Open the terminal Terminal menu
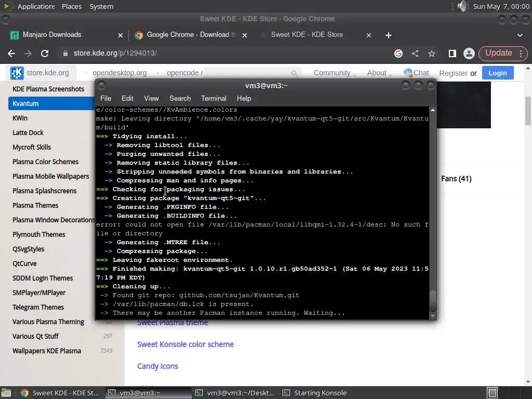532x399 pixels. tap(214, 98)
